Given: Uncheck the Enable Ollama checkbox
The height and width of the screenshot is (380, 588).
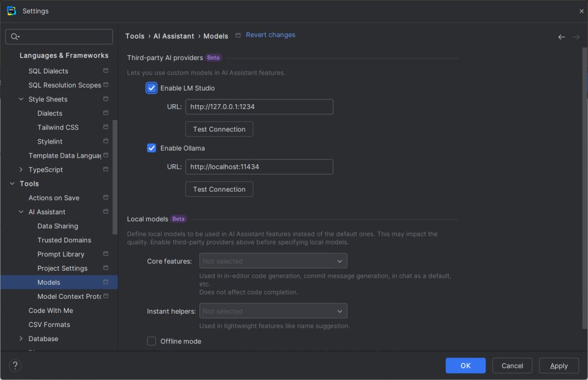Looking at the screenshot, I should [x=152, y=148].
